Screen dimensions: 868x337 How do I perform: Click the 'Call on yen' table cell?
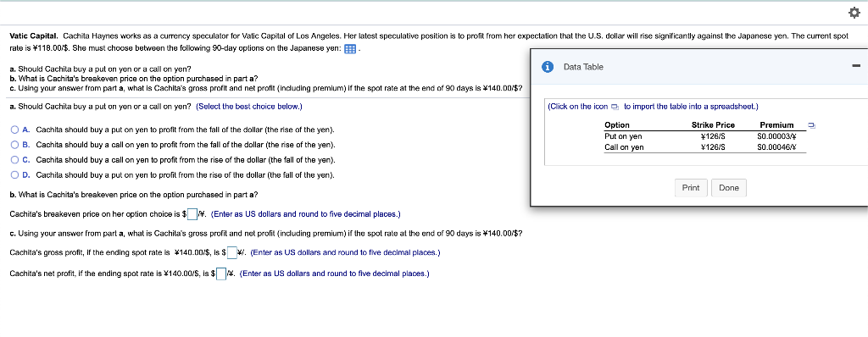(x=624, y=147)
